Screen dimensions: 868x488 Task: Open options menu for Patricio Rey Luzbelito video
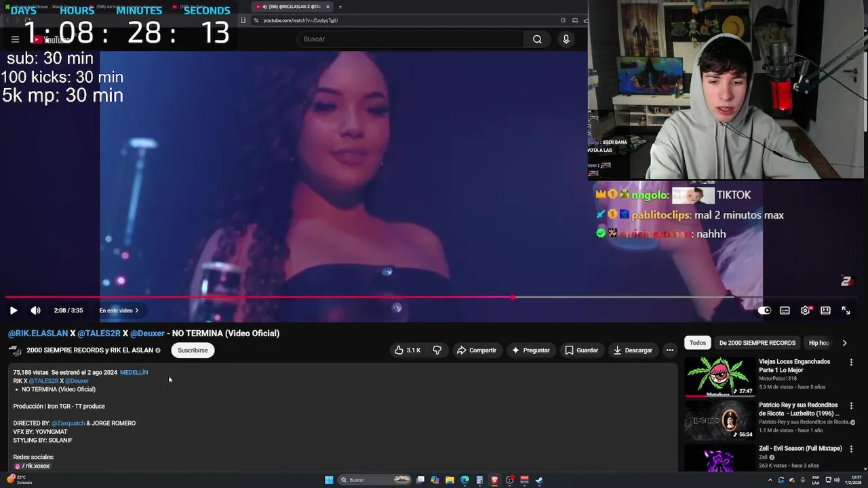pyautogui.click(x=851, y=406)
